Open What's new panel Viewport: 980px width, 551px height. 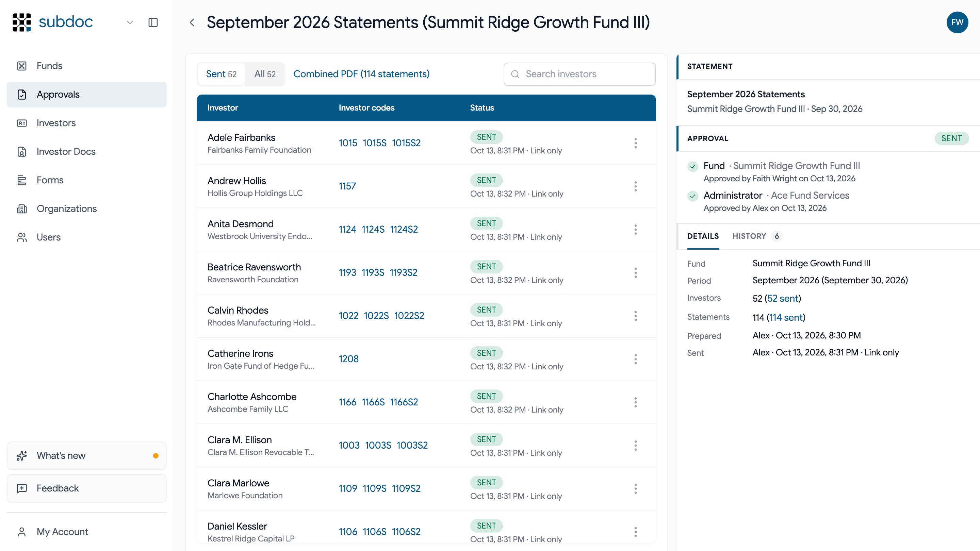(87, 455)
